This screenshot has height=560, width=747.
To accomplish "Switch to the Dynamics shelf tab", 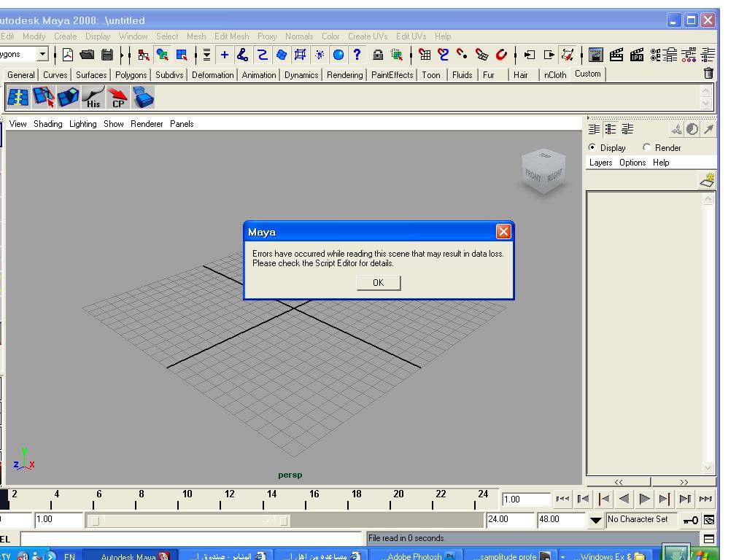I will point(301,75).
